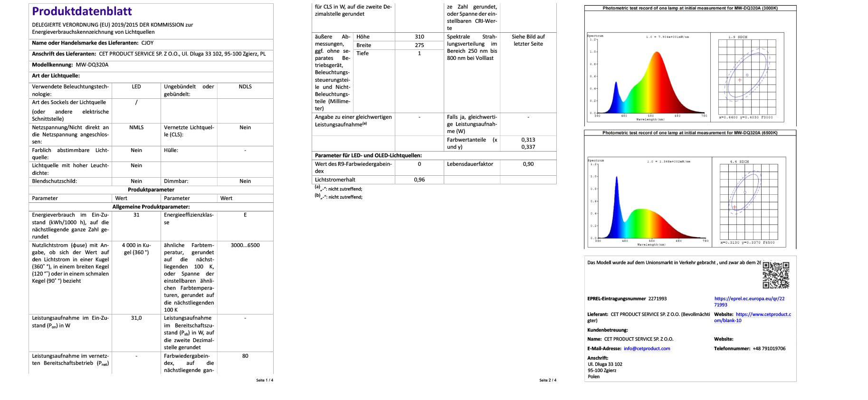Viewport: 868px width, 400px height.
Task: Click the 'Kundenbetreuung:' label
Action: point(607,330)
